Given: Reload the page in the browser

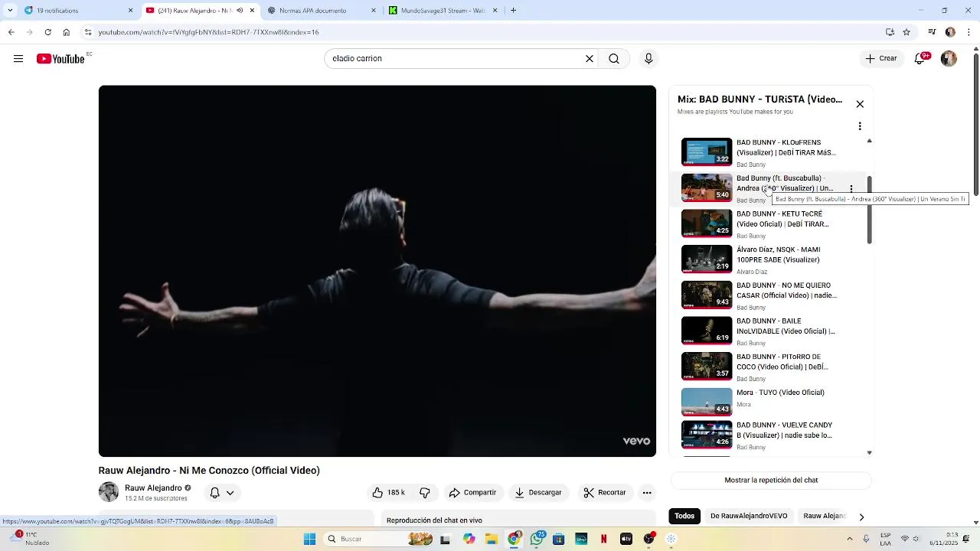Looking at the screenshot, I should tap(47, 32).
